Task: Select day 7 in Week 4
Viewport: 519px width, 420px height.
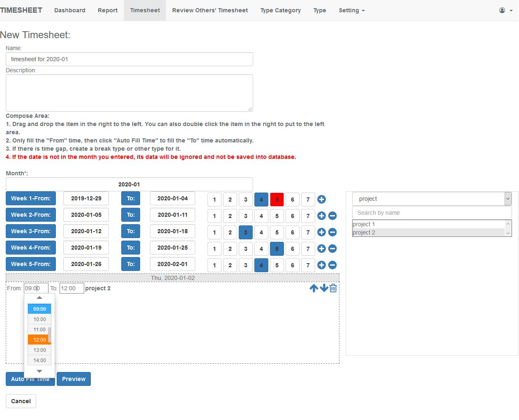Action: (308, 249)
